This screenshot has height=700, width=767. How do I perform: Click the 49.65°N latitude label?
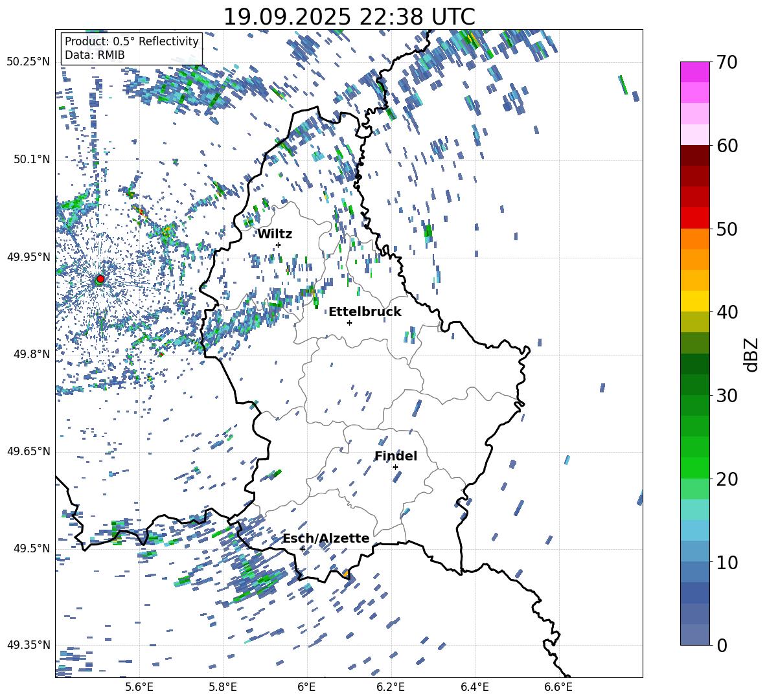[29, 451]
